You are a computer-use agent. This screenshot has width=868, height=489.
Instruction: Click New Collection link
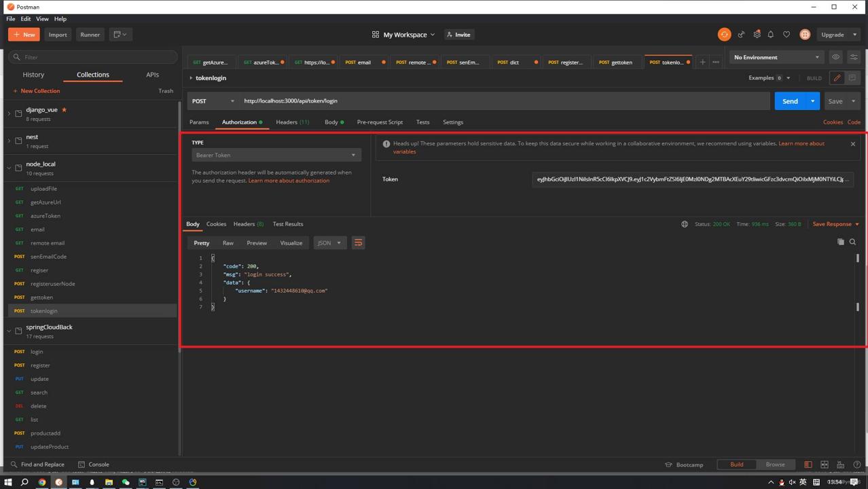pyautogui.click(x=36, y=91)
